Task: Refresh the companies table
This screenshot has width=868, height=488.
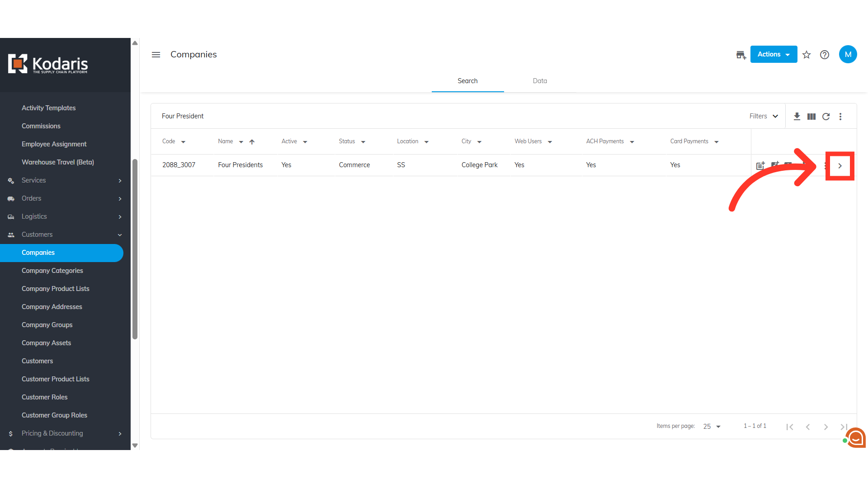Action: coord(826,117)
